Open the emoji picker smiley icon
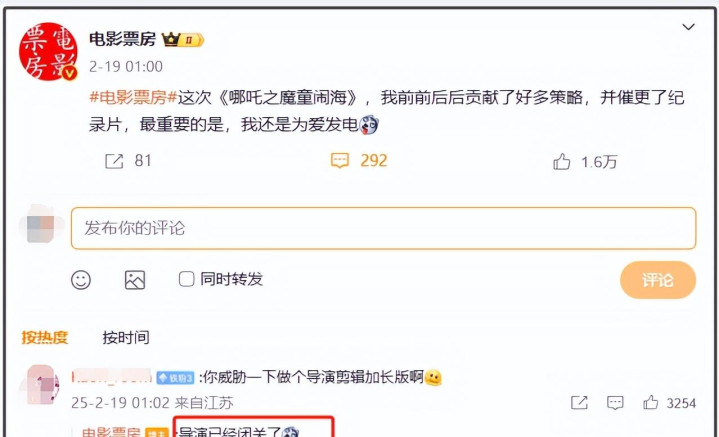 point(81,280)
